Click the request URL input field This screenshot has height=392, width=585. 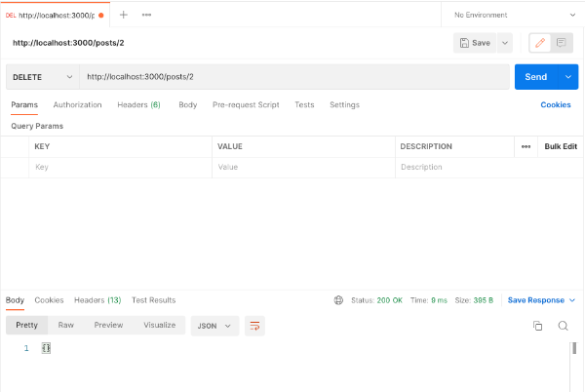pyautogui.click(x=294, y=77)
